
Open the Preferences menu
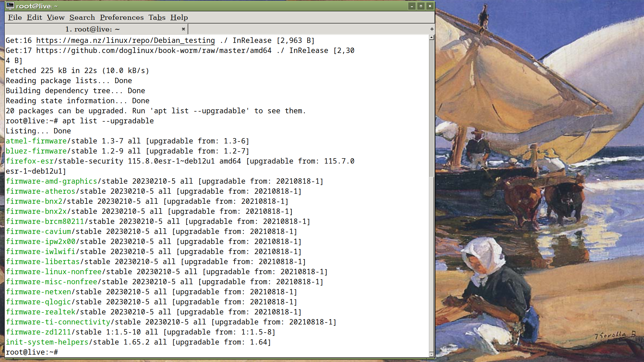click(x=121, y=17)
